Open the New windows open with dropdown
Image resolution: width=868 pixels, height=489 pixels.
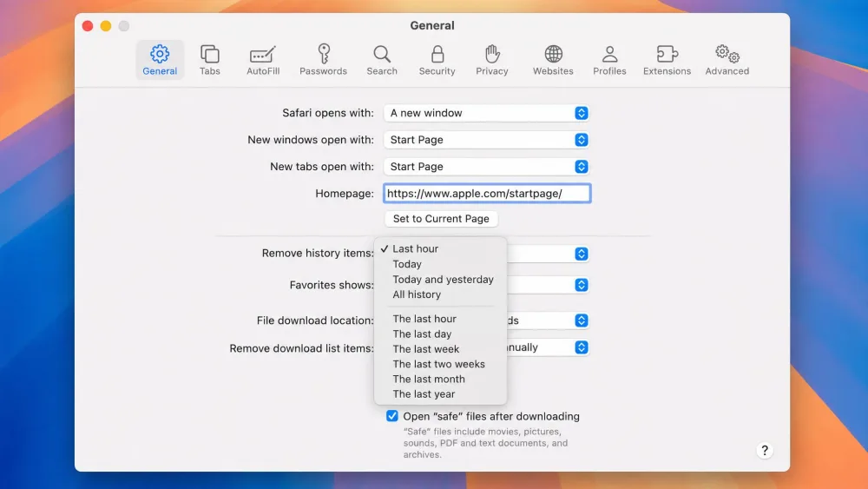(487, 140)
